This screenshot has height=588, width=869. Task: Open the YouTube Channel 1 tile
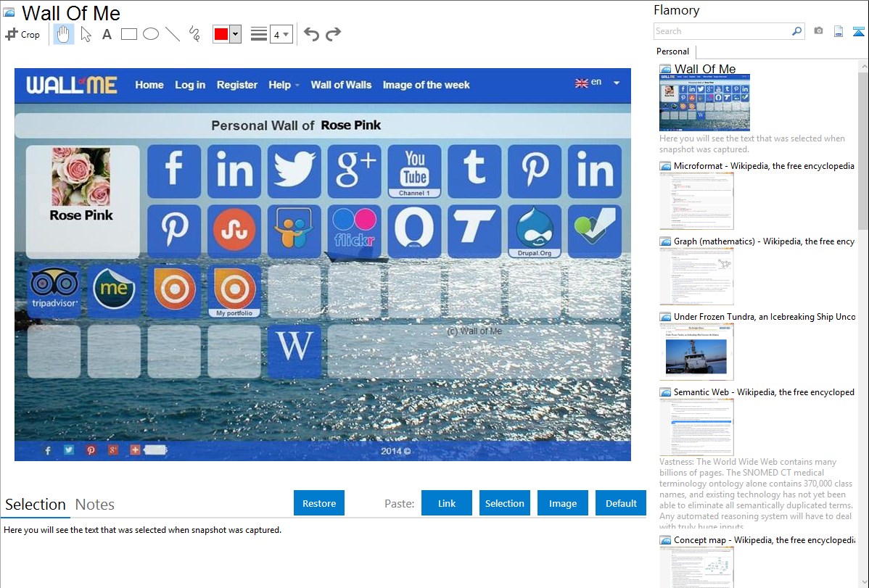[414, 171]
